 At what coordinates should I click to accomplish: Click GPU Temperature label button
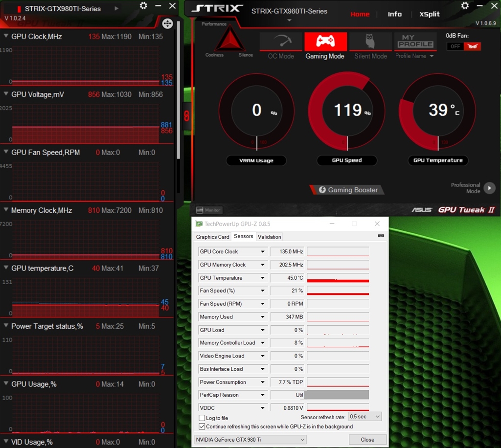(x=438, y=160)
